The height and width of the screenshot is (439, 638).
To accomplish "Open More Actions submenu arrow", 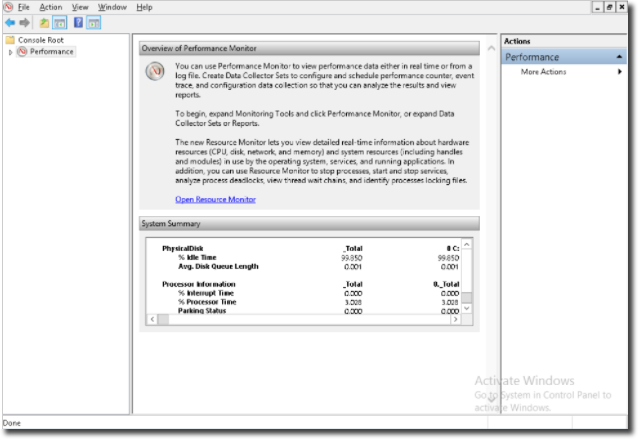I will [x=620, y=72].
